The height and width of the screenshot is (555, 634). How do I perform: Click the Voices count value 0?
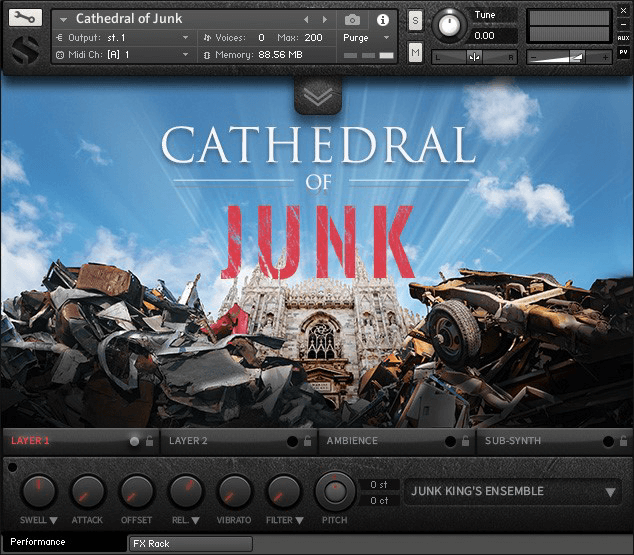(x=261, y=38)
